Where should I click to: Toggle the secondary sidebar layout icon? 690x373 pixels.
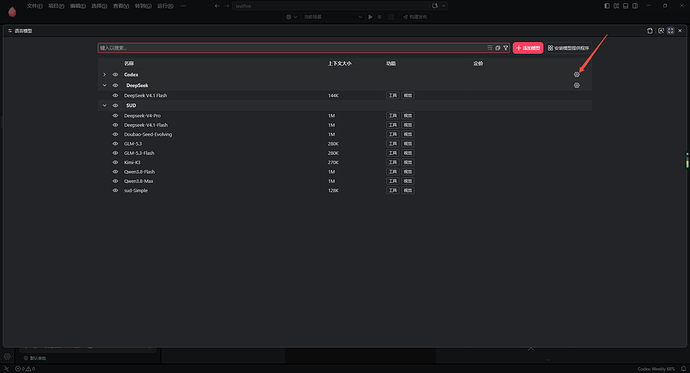[x=635, y=6]
